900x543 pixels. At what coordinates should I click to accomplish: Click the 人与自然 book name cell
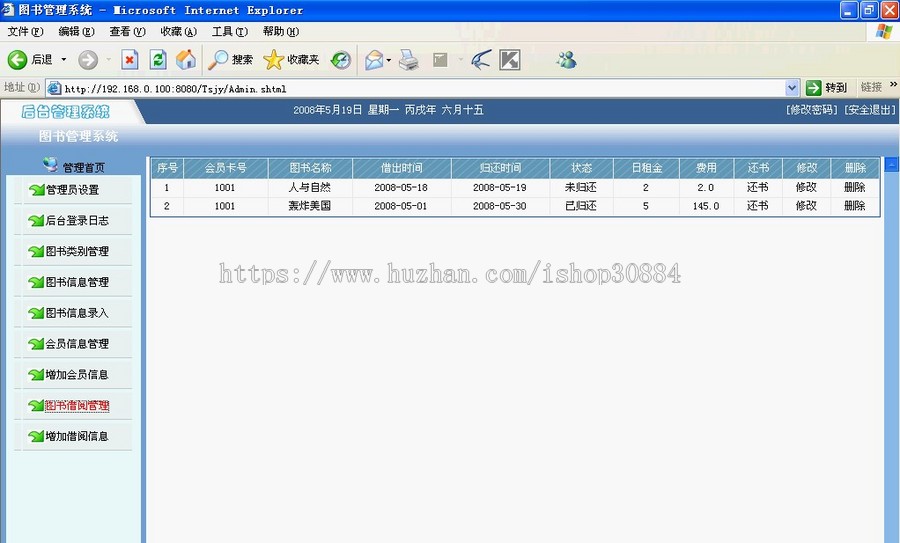310,187
